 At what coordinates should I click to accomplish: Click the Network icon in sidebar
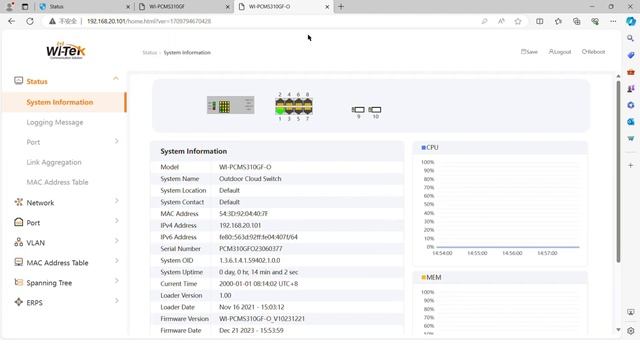(x=18, y=202)
